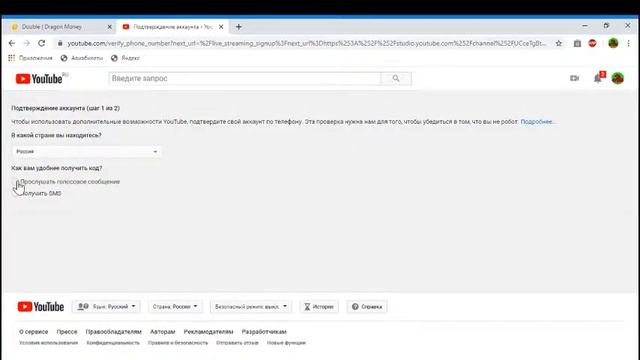The height and width of the screenshot is (360, 640).
Task: Click the footer YouTube logo
Action: pos(41,307)
